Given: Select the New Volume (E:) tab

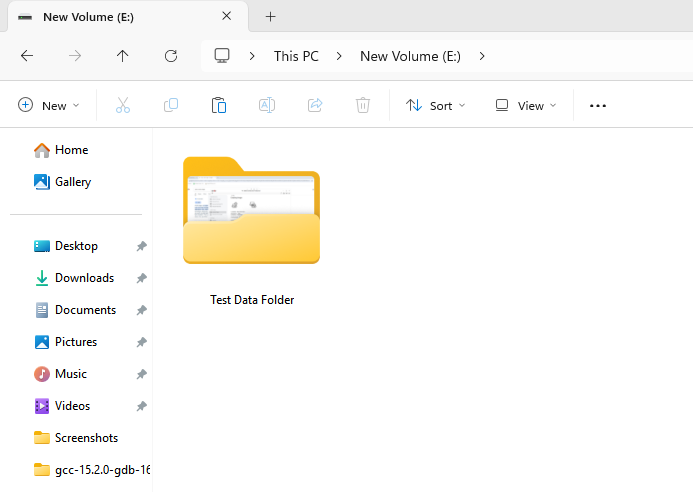Looking at the screenshot, I should tap(110, 17).
